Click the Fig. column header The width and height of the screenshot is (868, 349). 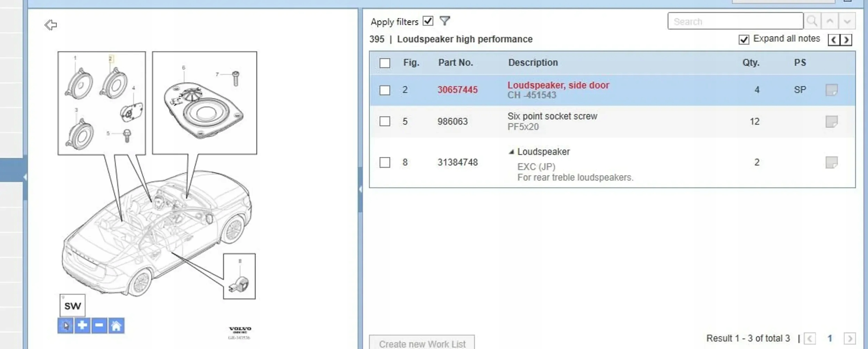(411, 63)
